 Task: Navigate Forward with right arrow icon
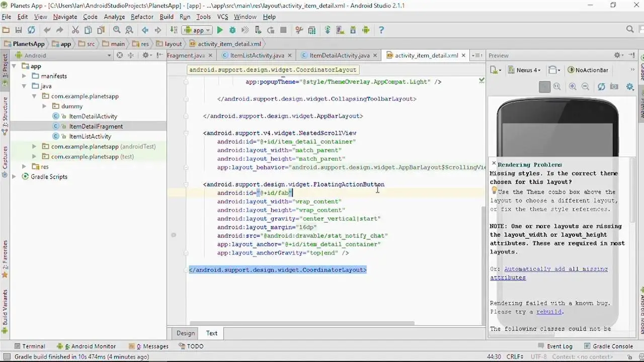pyautogui.click(x=157, y=30)
